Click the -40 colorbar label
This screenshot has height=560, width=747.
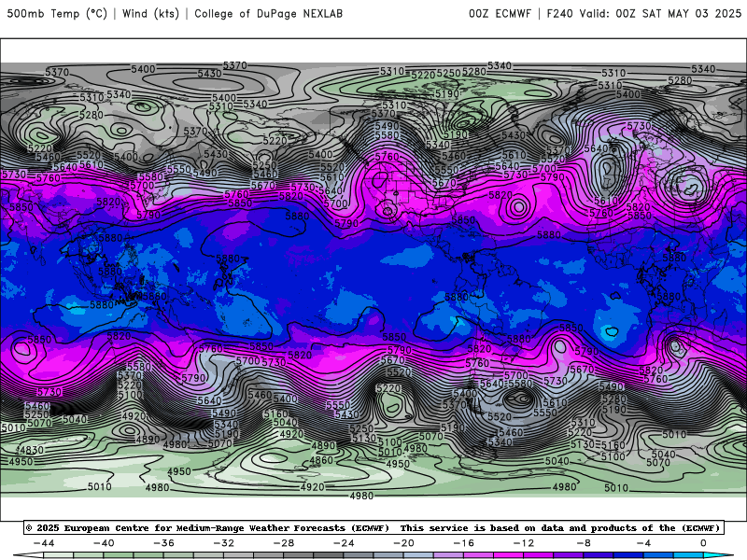[x=104, y=543]
